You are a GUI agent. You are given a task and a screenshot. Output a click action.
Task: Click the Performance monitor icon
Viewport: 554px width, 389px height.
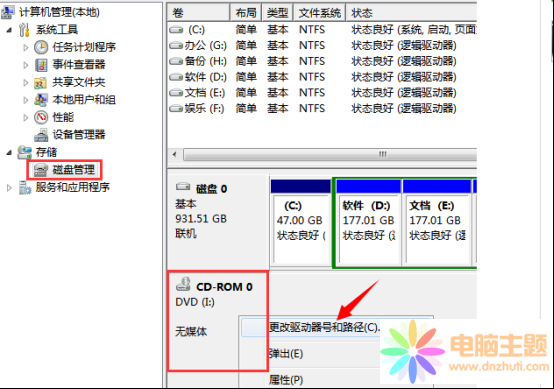pyautogui.click(x=41, y=117)
